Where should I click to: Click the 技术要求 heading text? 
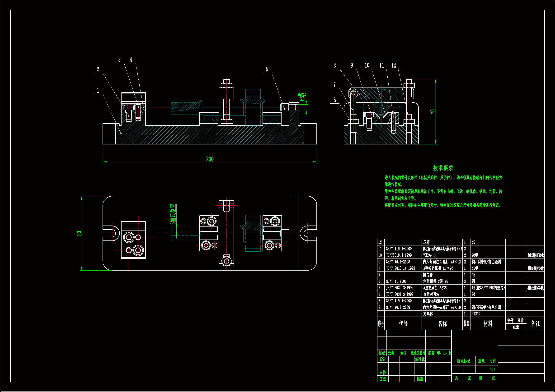point(443,168)
